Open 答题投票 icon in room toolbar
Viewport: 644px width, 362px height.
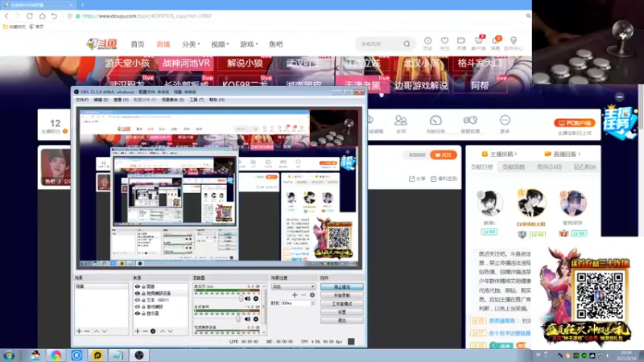point(470,121)
